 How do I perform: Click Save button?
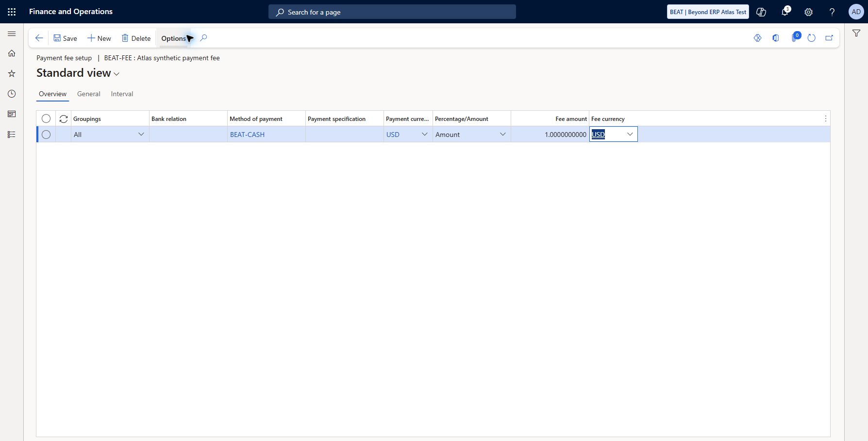coord(65,38)
